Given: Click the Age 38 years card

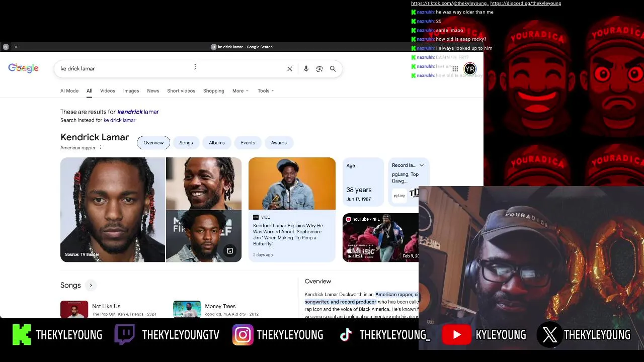Looking at the screenshot, I should point(363,182).
